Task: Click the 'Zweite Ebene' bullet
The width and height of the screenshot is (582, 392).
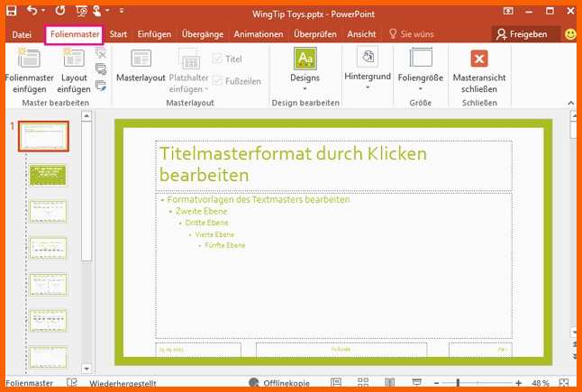Action: point(201,211)
